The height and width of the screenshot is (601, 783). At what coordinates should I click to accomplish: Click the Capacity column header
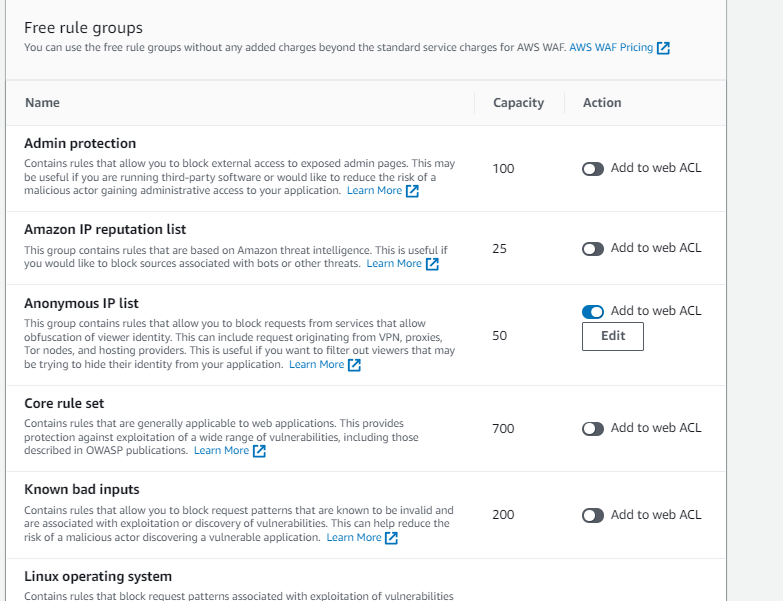point(518,103)
